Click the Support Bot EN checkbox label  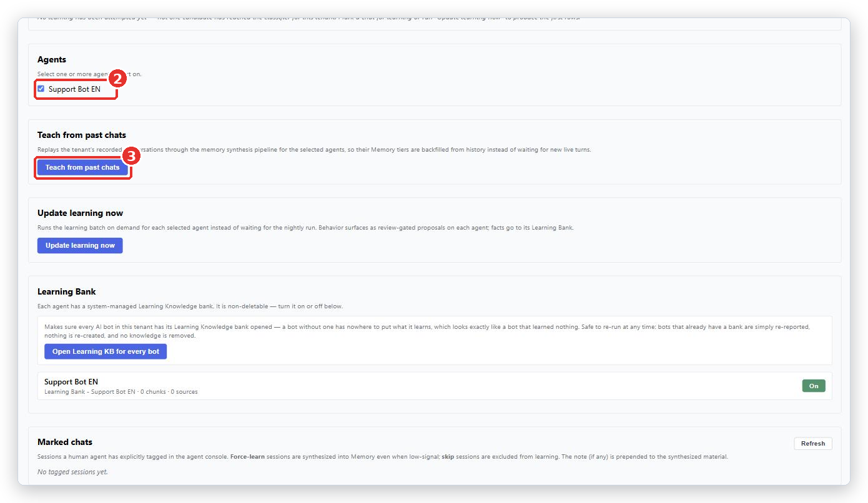click(74, 89)
